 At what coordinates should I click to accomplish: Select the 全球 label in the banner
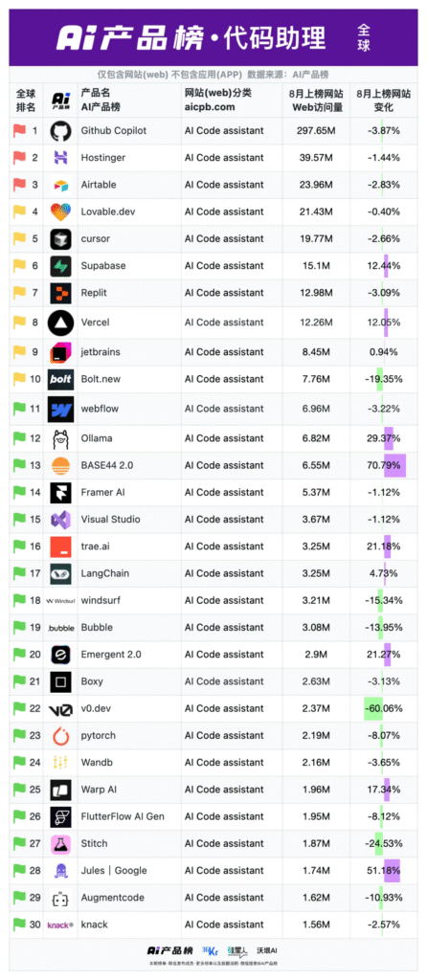click(x=365, y=37)
